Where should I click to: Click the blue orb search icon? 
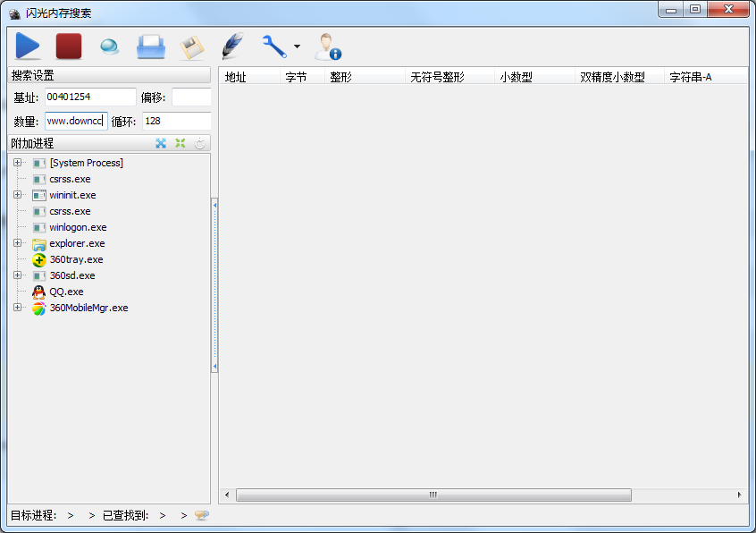pyautogui.click(x=109, y=47)
